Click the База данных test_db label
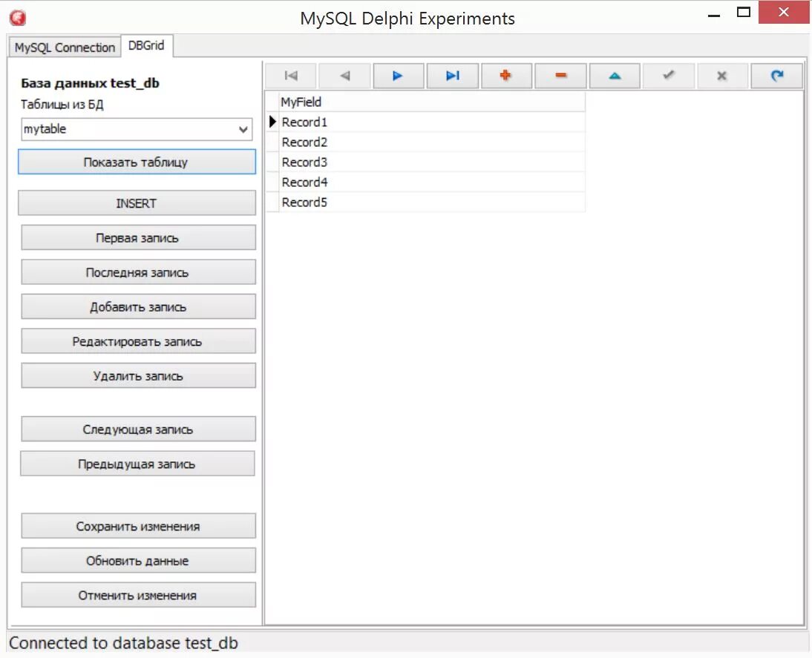This screenshot has height=658, width=812. [x=90, y=83]
